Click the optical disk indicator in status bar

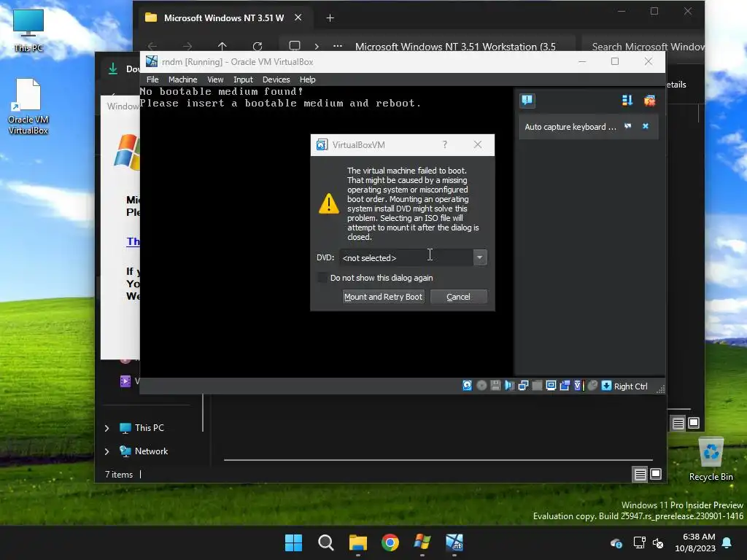(x=481, y=386)
